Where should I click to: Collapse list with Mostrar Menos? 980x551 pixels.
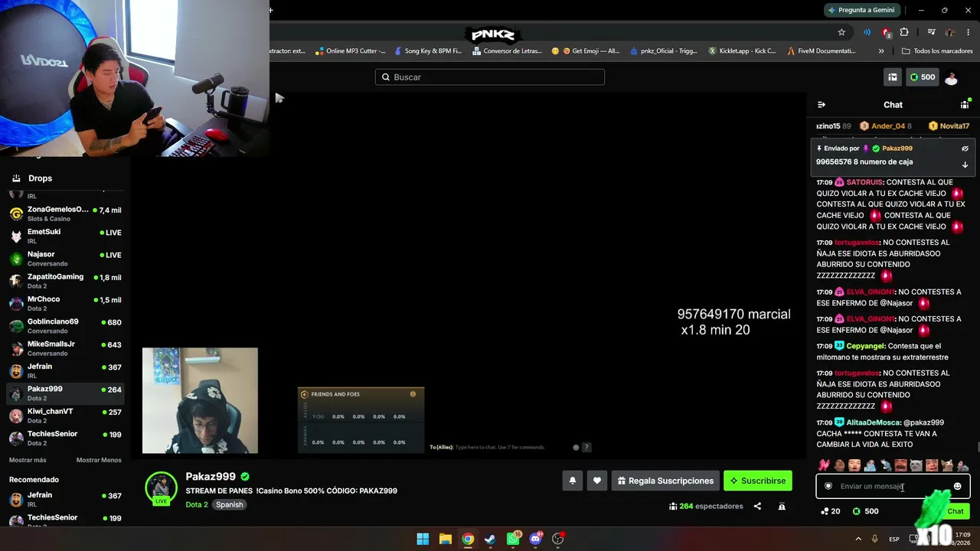point(99,460)
